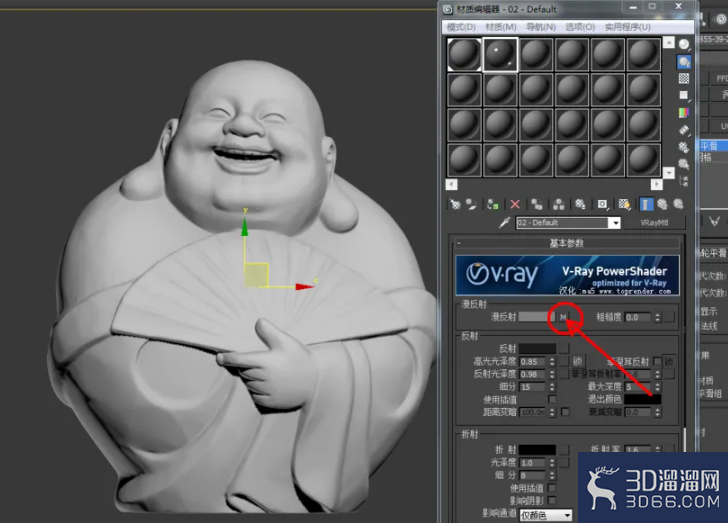The width and height of the screenshot is (728, 523).
Task: Click the 锁 button beside 高光光泽度
Action: (577, 361)
